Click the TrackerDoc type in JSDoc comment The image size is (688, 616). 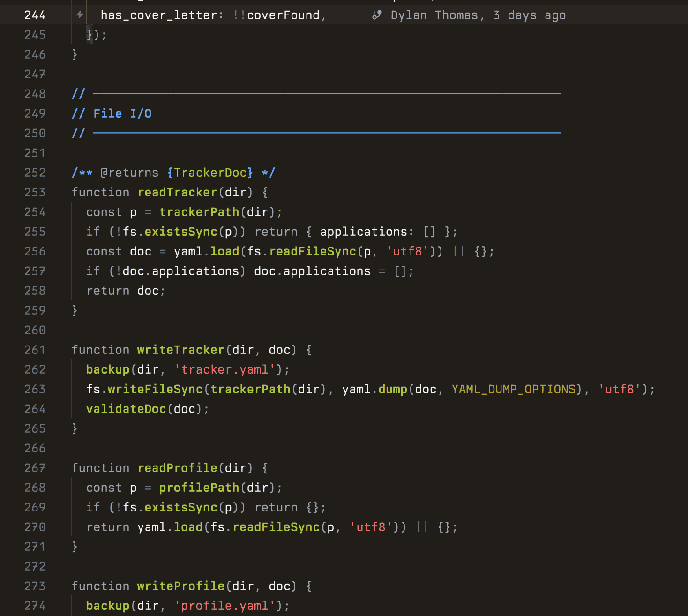[210, 173]
